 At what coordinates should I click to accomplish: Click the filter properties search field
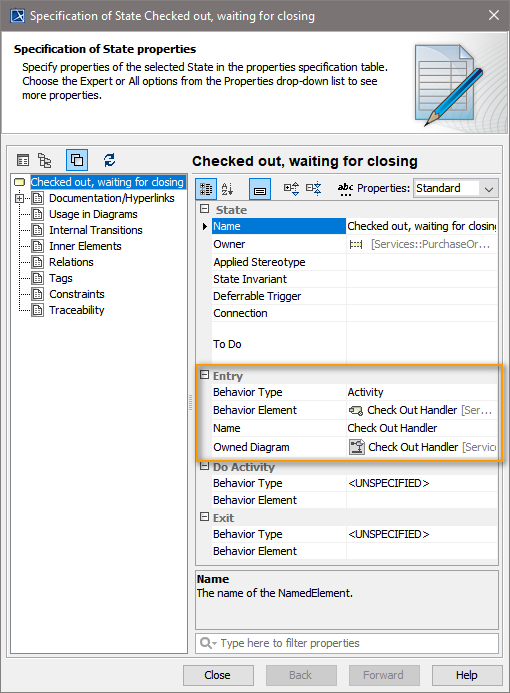point(347,643)
